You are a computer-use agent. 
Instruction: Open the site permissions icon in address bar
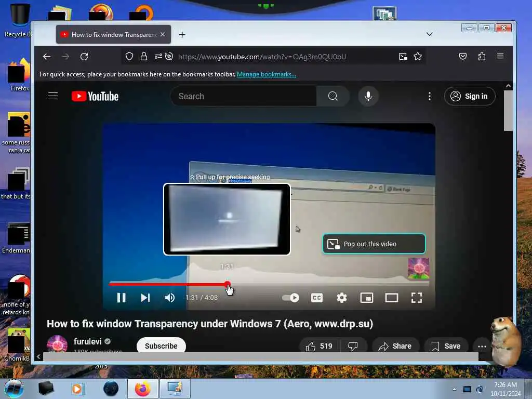[158, 56]
